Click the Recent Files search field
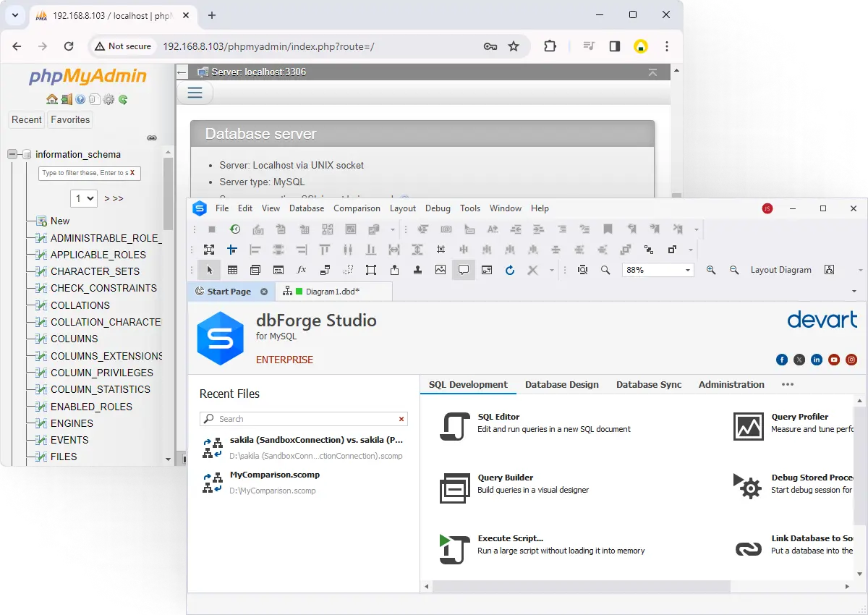 pos(304,419)
